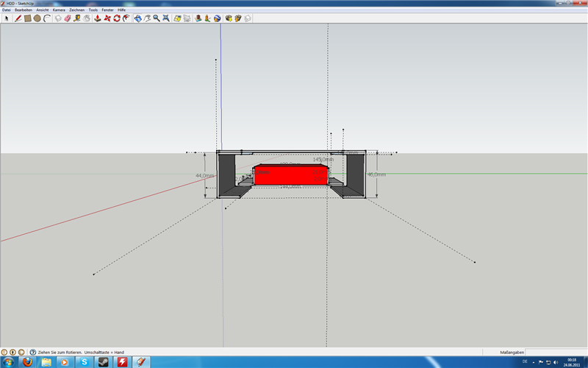Click the 44,0mm dimension label
The image size is (588, 368).
point(205,175)
